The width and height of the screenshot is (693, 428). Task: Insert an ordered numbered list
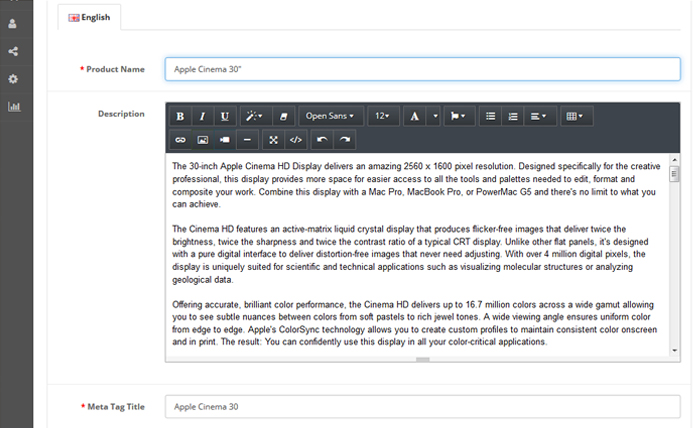coord(513,116)
